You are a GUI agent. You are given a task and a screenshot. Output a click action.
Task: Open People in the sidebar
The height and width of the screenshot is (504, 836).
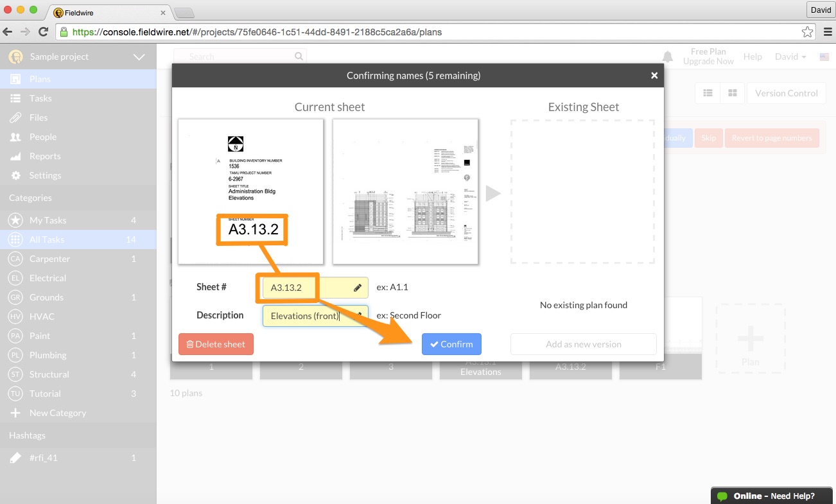(78, 137)
